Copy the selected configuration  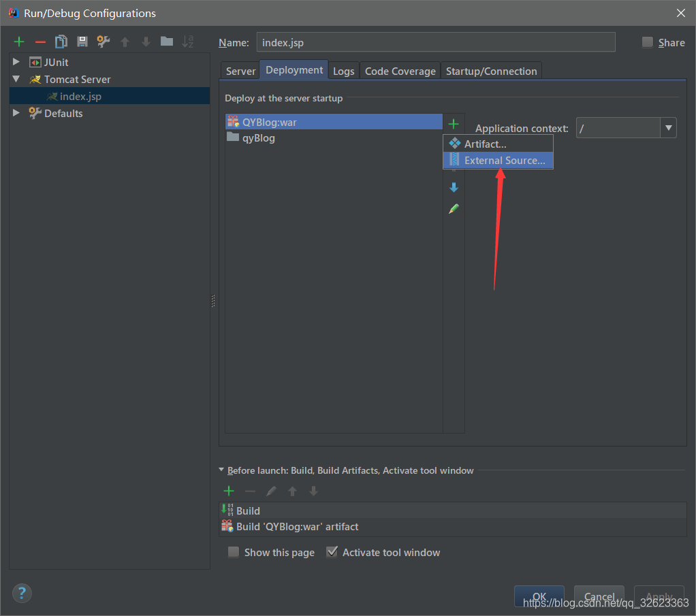click(x=61, y=42)
